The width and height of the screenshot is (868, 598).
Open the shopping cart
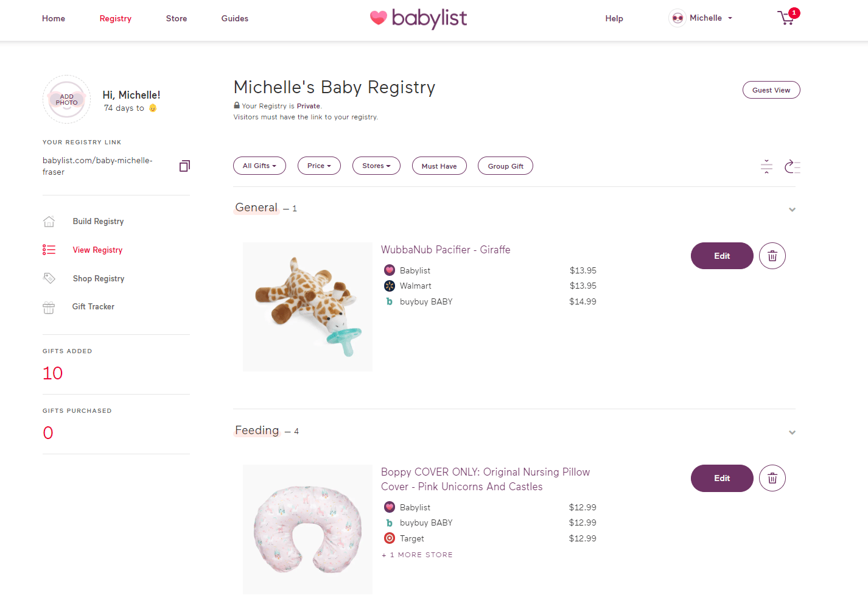point(786,19)
